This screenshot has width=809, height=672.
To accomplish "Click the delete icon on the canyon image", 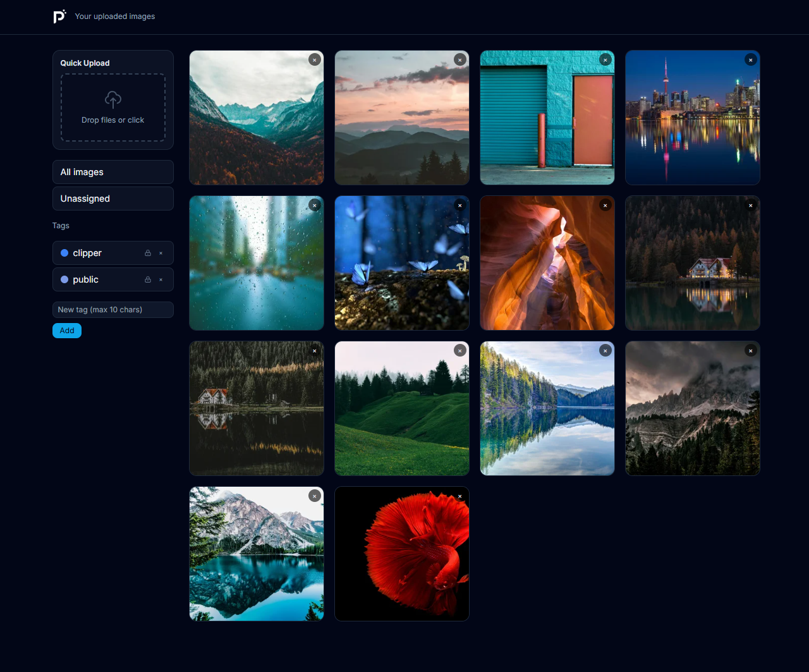I will (605, 205).
